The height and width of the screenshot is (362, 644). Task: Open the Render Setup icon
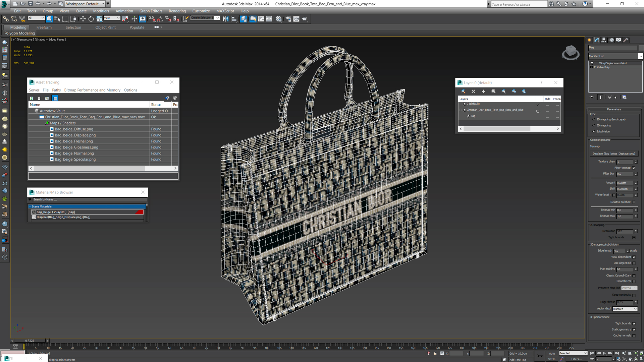288,19
